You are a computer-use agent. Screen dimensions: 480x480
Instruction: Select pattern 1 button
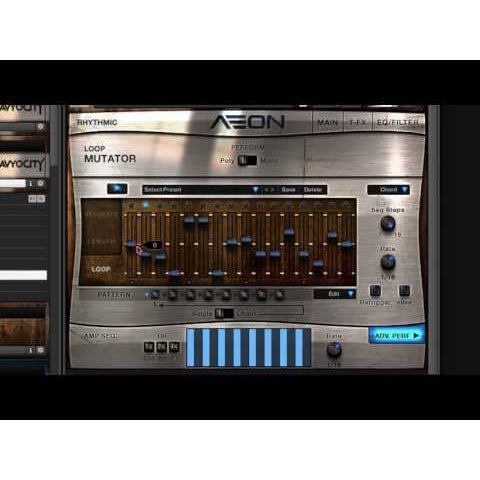[x=155, y=295]
